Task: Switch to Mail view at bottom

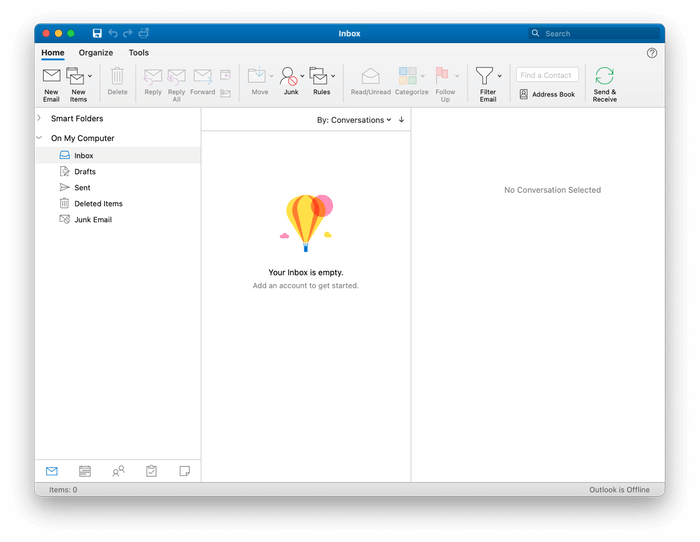Action: coord(52,471)
